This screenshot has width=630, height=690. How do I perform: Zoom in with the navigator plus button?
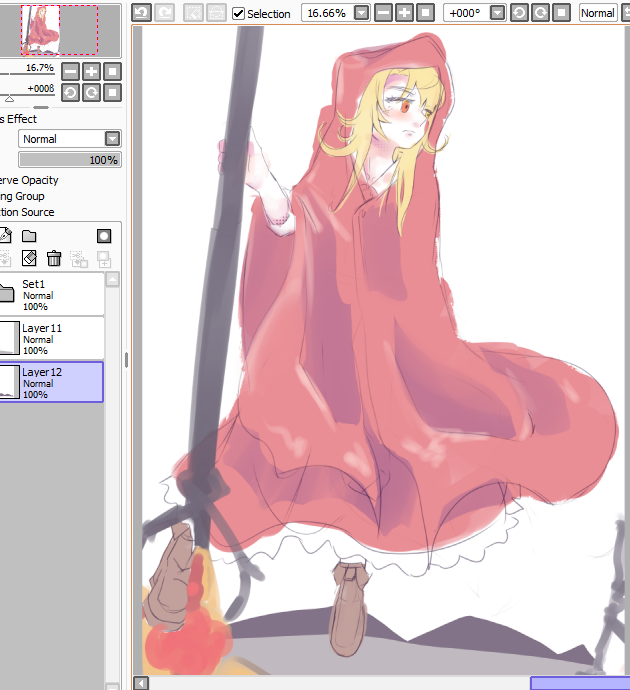pos(91,71)
